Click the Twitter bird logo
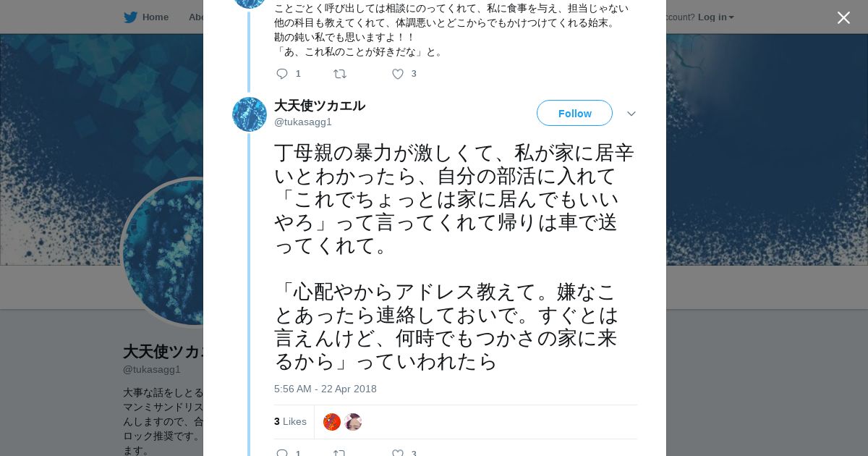 (x=130, y=17)
